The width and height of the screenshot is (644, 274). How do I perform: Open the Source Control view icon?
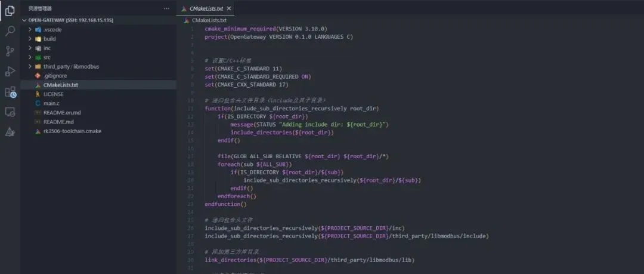[x=10, y=51]
